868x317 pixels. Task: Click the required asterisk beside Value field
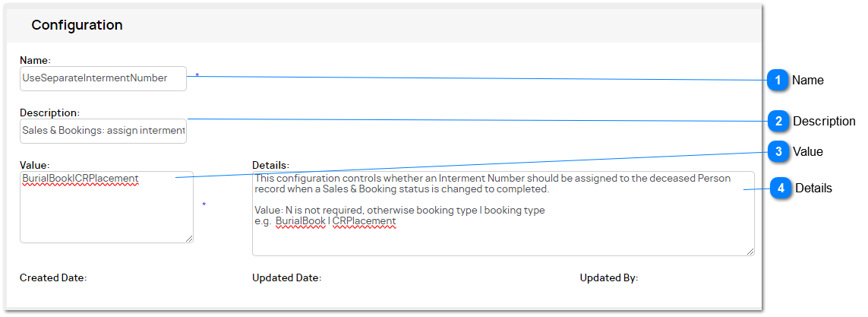coord(204,205)
